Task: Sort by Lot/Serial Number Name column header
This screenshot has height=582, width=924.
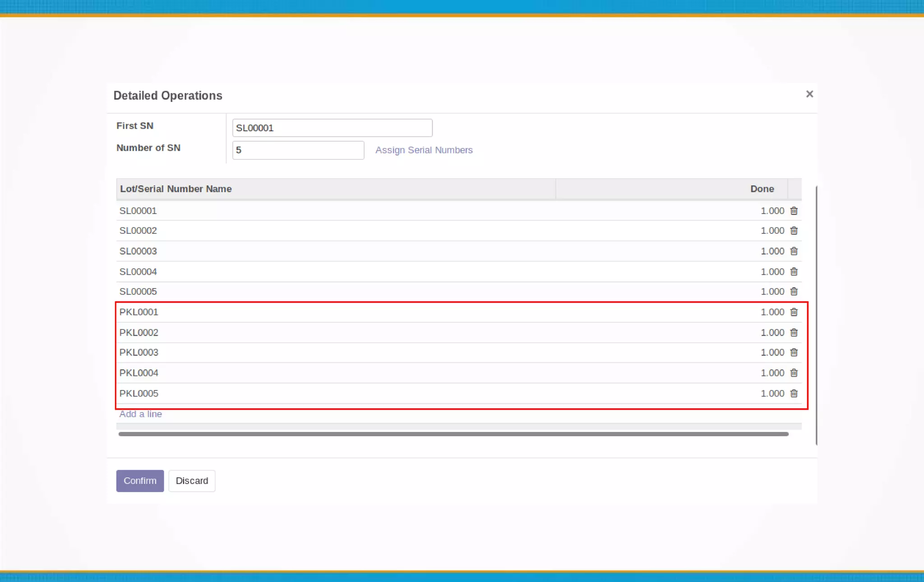Action: [x=176, y=189]
